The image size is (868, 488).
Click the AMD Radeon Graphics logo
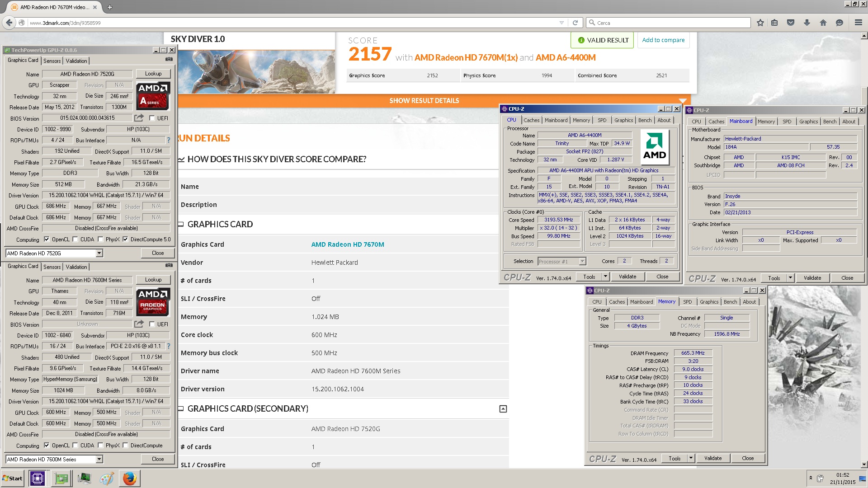coord(153,302)
